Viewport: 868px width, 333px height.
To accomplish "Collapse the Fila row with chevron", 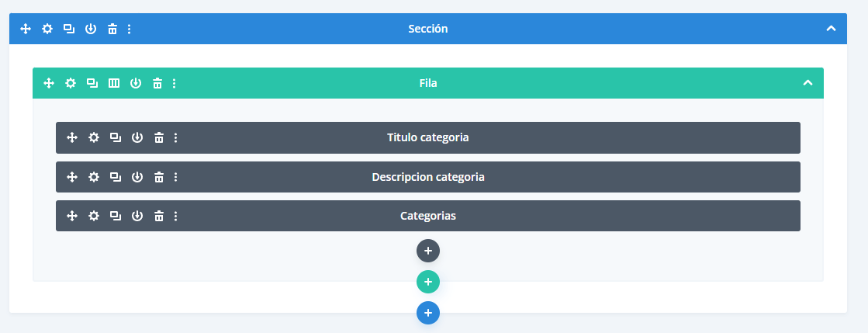I will [x=807, y=82].
